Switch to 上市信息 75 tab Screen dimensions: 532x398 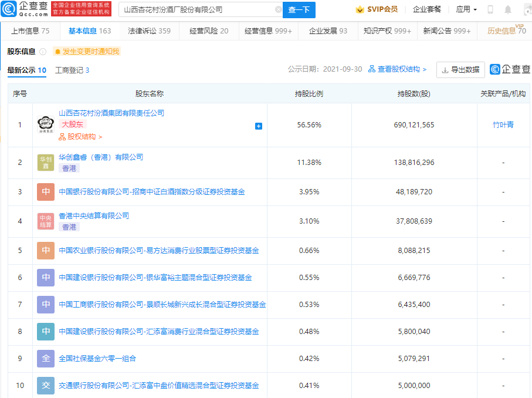pyautogui.click(x=30, y=31)
